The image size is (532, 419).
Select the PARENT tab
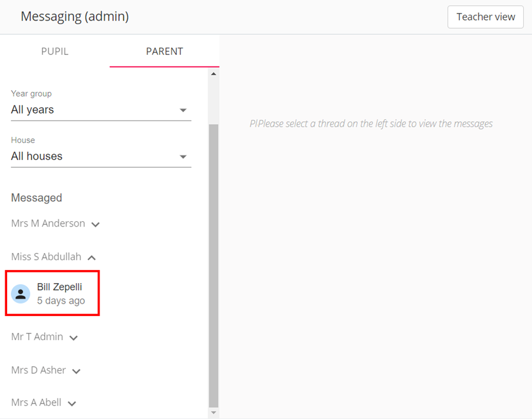(164, 51)
